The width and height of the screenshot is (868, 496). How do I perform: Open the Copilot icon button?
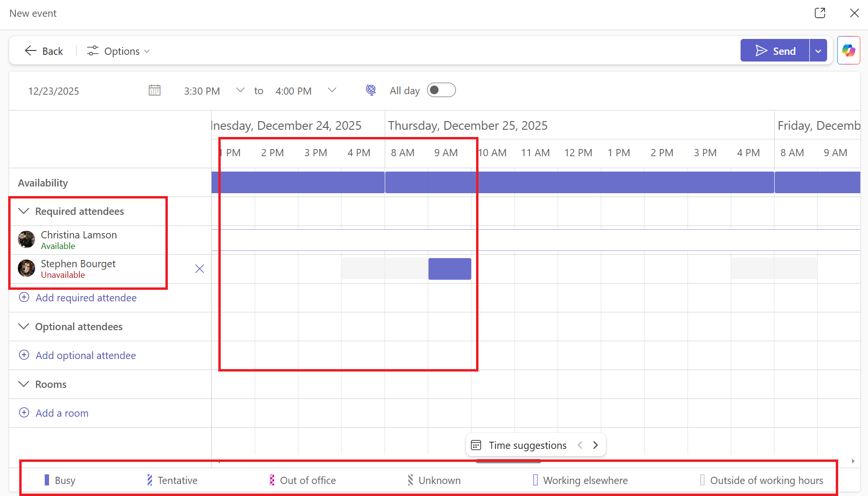[848, 50]
